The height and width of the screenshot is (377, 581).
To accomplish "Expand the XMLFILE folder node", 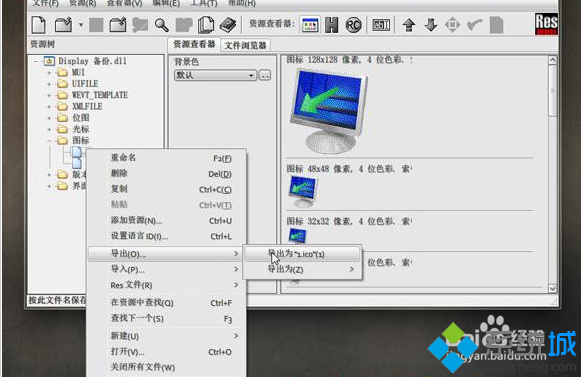I will (x=49, y=106).
